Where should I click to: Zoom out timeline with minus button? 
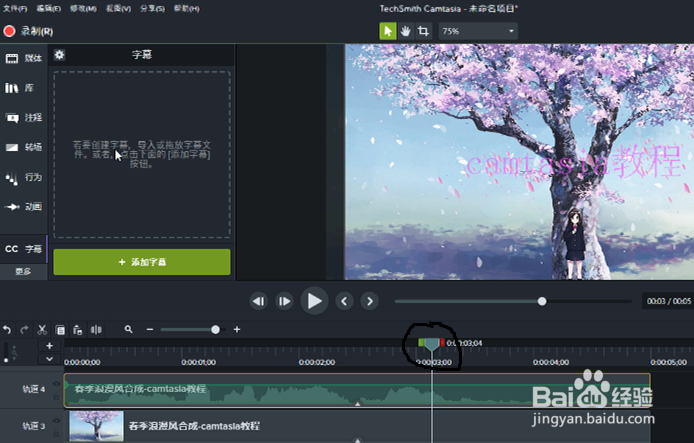coord(150,329)
